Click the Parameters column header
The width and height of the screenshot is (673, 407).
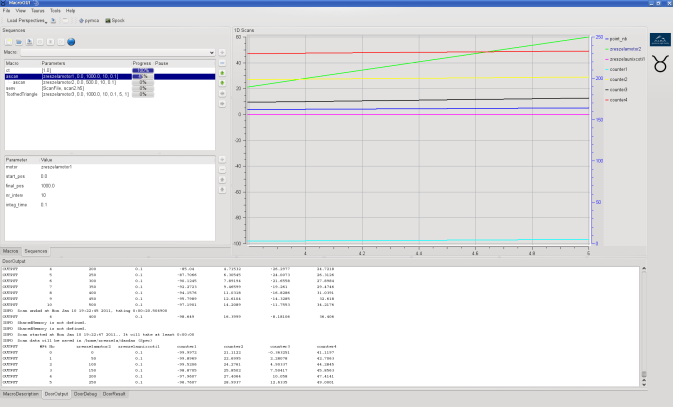[86, 63]
